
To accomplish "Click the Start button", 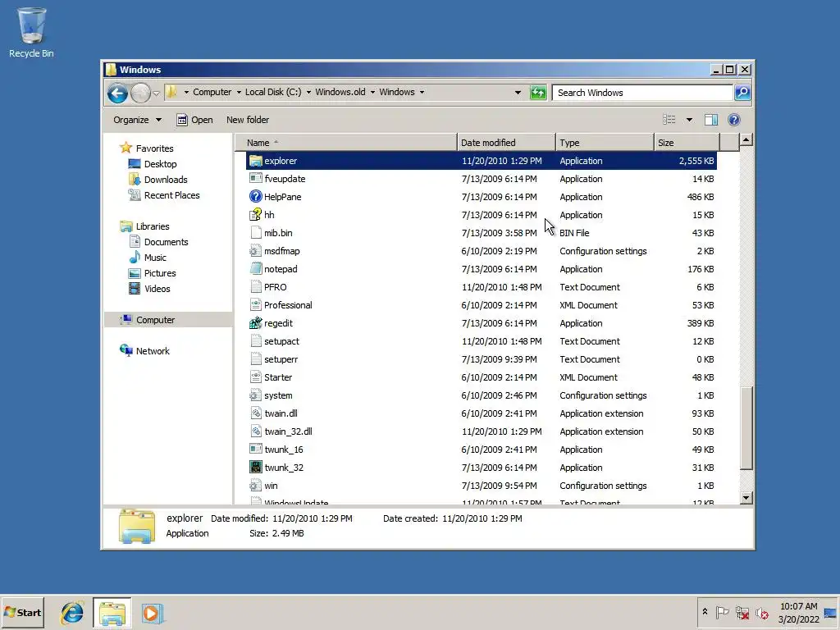I will point(22,613).
